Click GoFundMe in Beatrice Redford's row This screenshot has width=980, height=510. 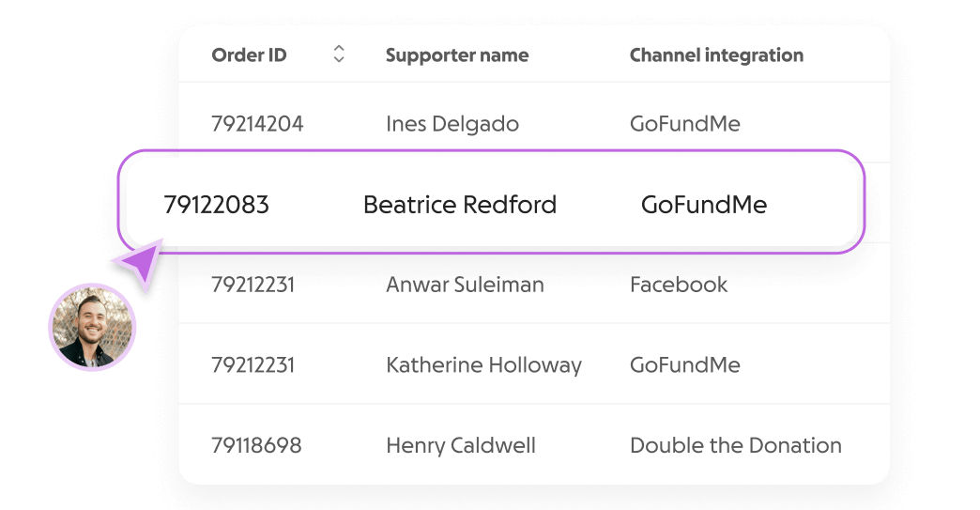point(704,205)
